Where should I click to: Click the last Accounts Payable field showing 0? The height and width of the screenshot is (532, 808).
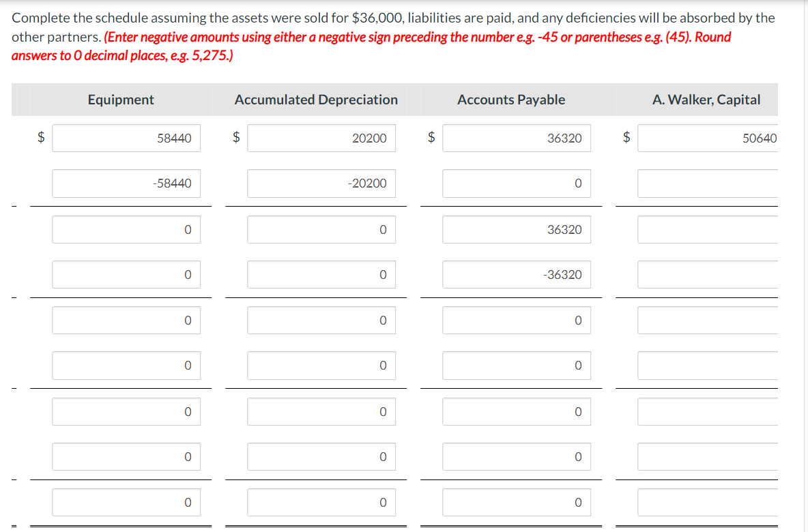517,502
